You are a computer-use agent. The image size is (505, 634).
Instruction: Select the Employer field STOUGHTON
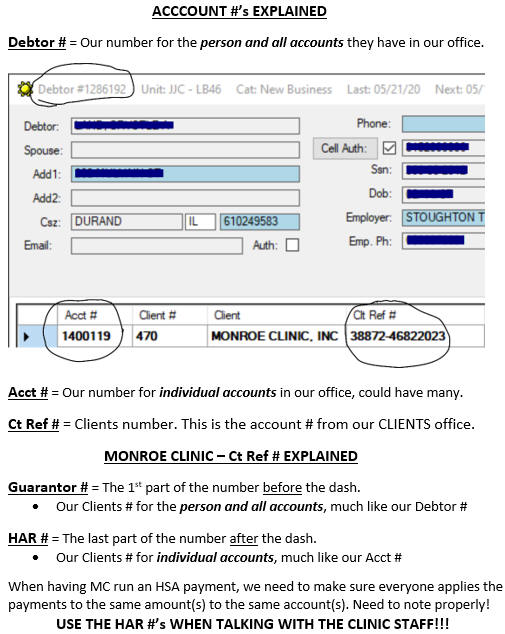[x=444, y=217]
